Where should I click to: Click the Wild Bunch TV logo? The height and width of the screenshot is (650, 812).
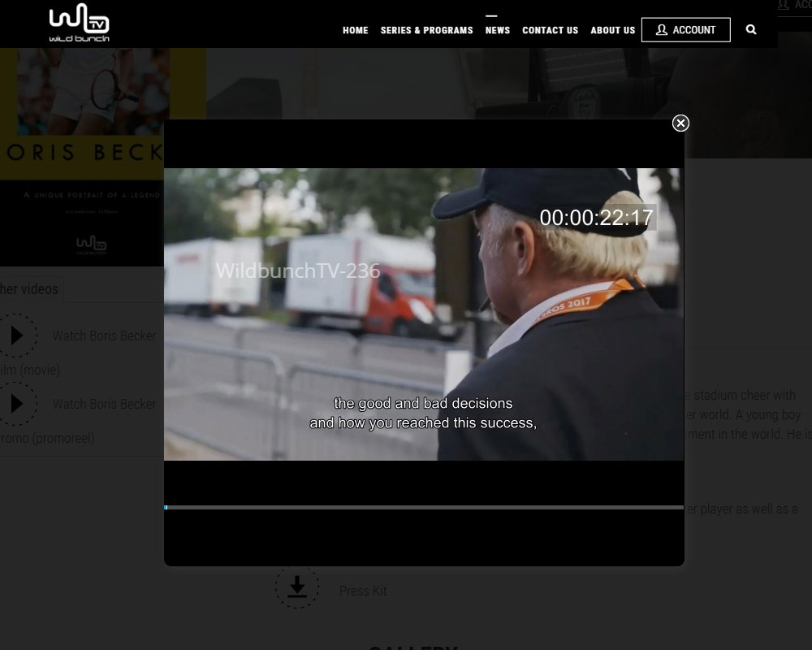pos(80,23)
